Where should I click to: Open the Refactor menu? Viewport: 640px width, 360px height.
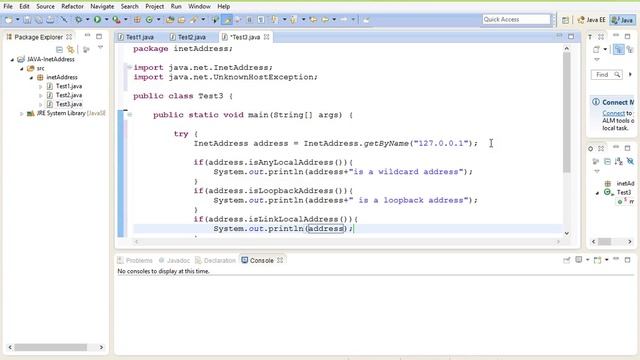pyautogui.click(x=72, y=7)
